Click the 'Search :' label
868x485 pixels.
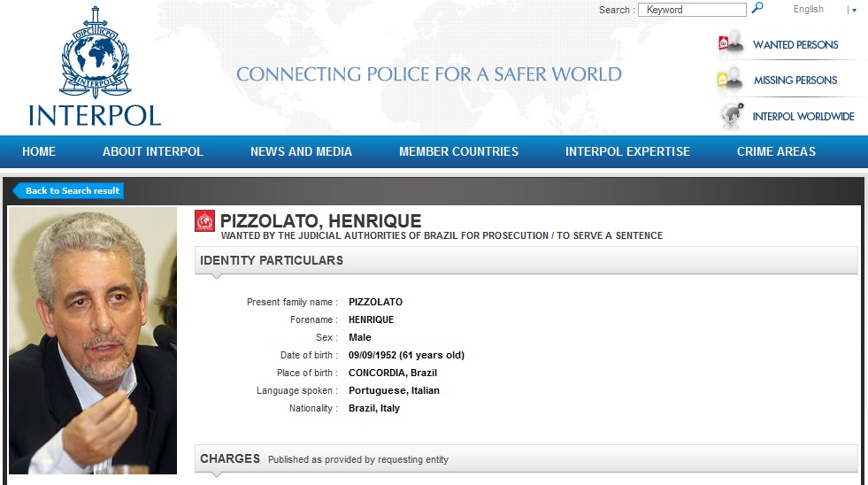tap(617, 10)
